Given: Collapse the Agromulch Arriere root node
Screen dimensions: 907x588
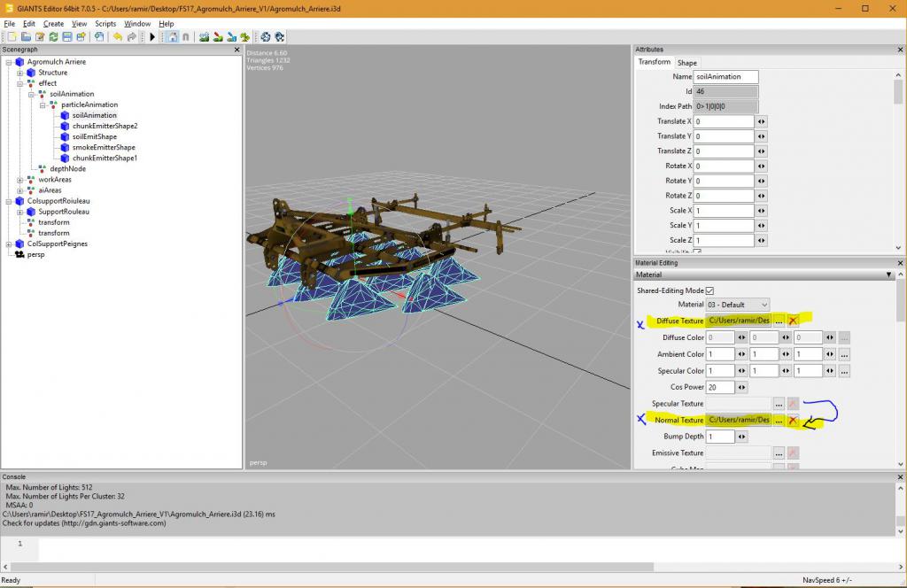Looking at the screenshot, I should 9,62.
